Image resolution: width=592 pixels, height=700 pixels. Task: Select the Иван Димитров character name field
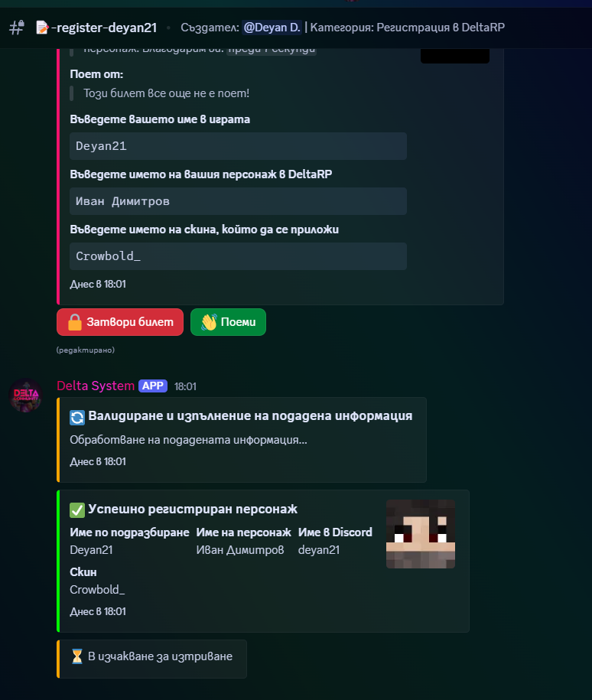click(x=238, y=201)
